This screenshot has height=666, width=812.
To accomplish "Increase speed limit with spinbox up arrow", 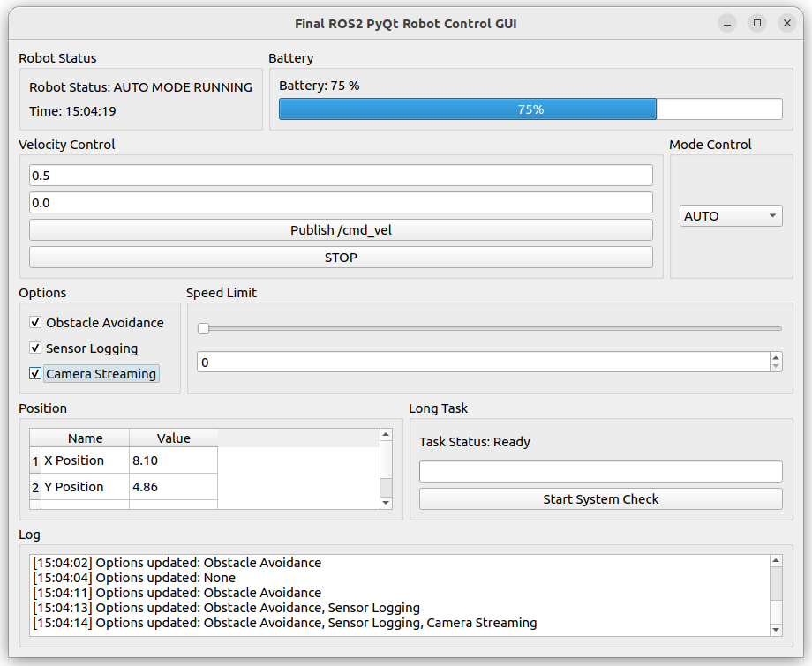I will [x=776, y=357].
